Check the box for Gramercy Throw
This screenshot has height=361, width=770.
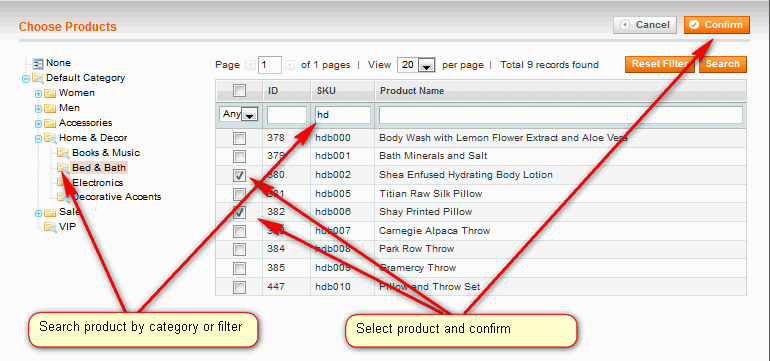(x=239, y=268)
